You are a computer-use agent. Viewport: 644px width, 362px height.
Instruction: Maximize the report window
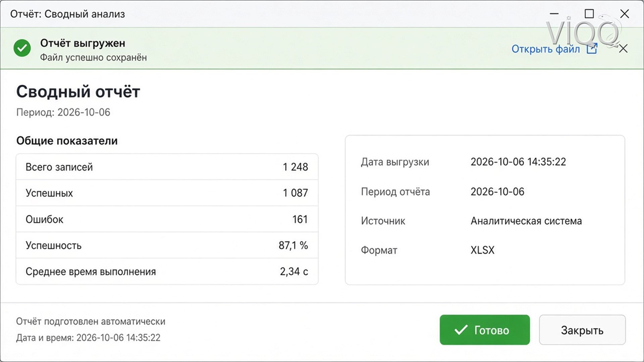coord(589,14)
